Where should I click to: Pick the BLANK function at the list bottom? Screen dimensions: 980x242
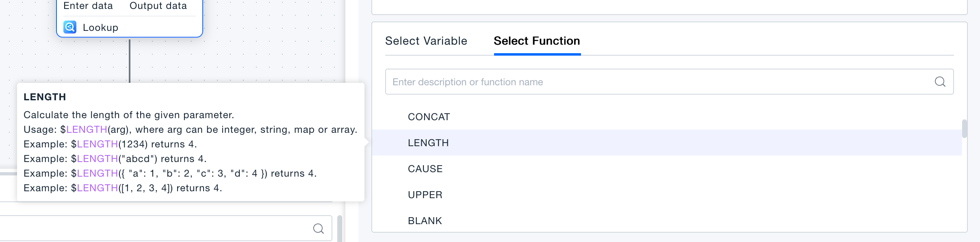point(425,220)
